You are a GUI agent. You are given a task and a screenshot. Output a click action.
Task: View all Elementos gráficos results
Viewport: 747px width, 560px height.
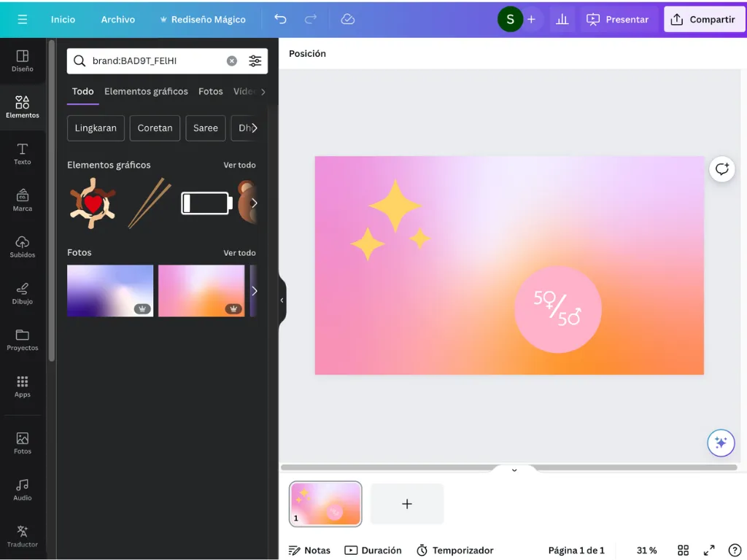[x=239, y=165]
